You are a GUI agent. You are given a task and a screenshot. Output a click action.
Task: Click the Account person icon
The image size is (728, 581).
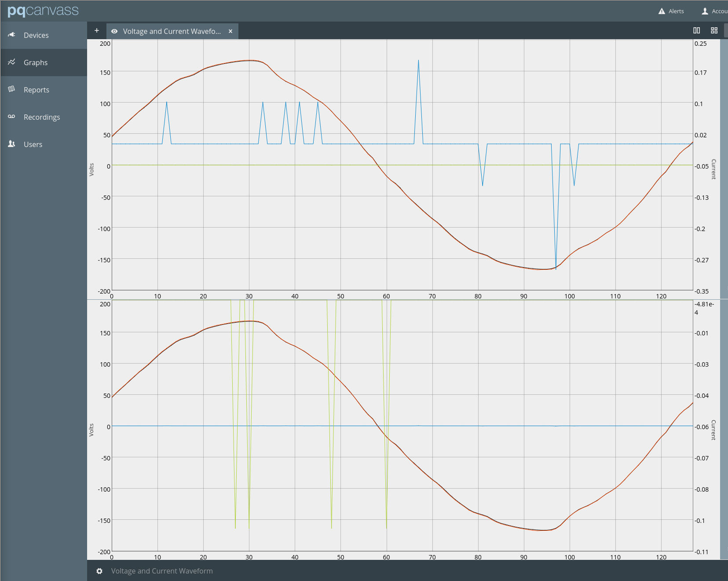pos(704,11)
